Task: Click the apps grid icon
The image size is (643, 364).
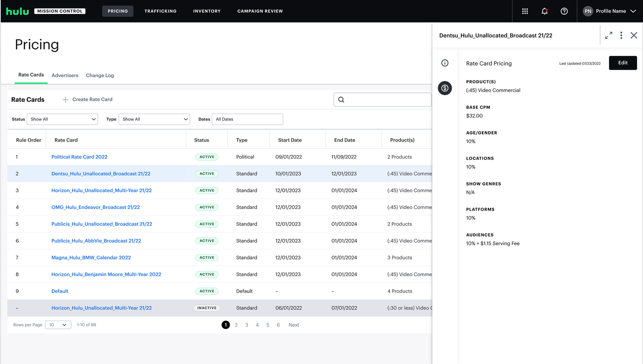Action: (x=525, y=11)
